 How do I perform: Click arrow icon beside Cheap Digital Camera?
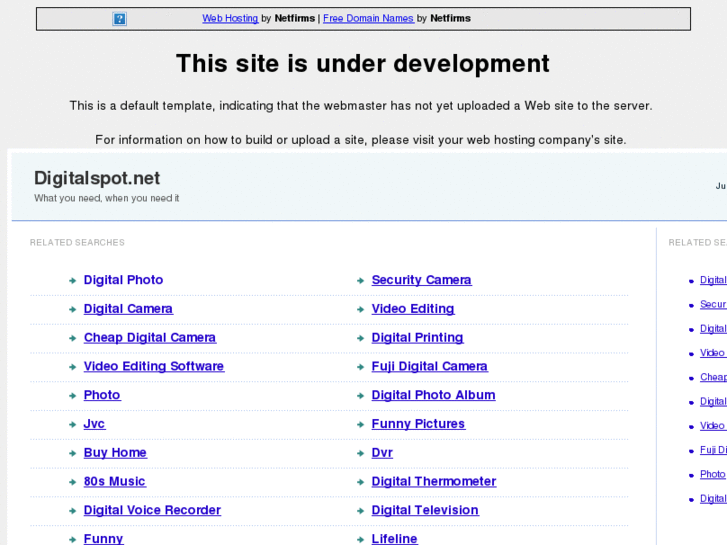tap(72, 338)
